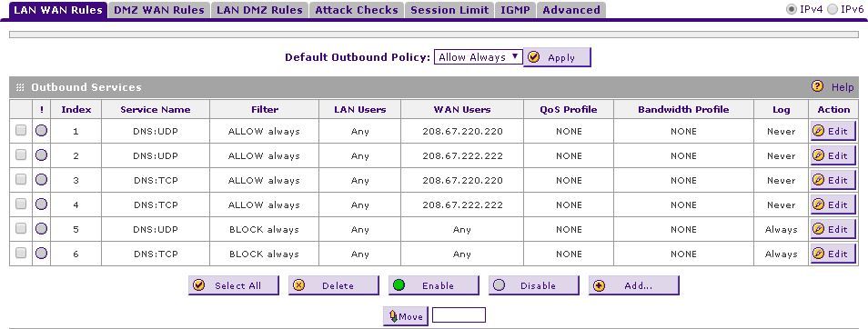
Task: Click DNS:TCP service name in rule 4
Action: pos(156,204)
